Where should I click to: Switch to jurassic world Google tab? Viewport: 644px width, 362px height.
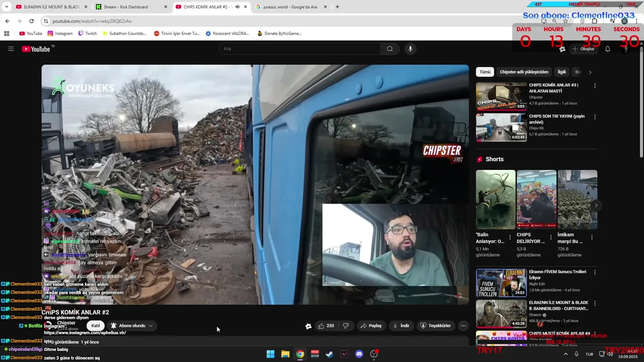(x=292, y=7)
